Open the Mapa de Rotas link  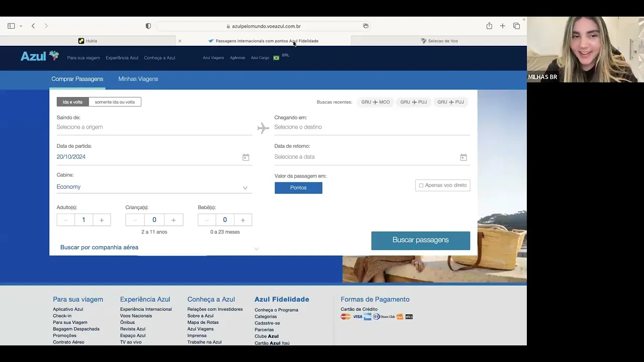pyautogui.click(x=203, y=322)
